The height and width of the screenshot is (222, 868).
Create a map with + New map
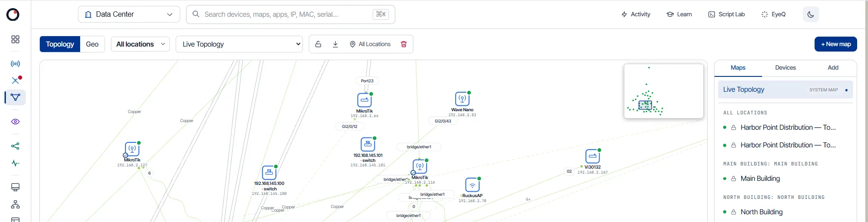click(836, 44)
